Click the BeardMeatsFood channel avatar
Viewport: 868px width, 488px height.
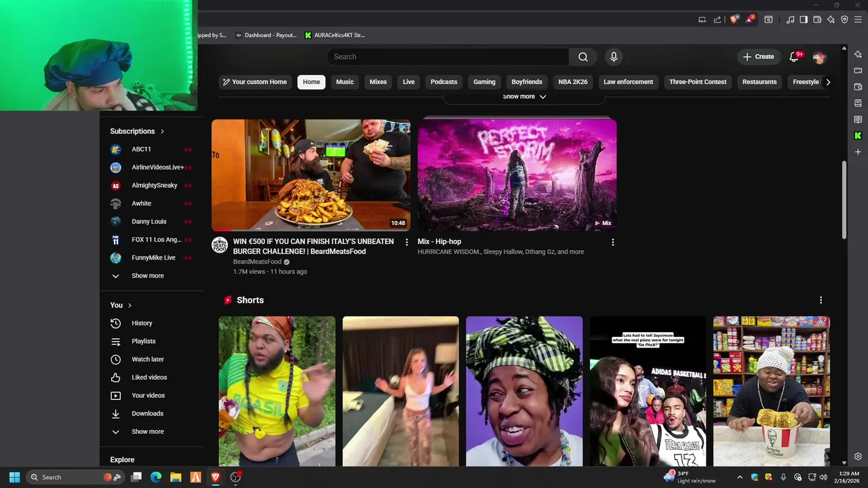click(220, 245)
